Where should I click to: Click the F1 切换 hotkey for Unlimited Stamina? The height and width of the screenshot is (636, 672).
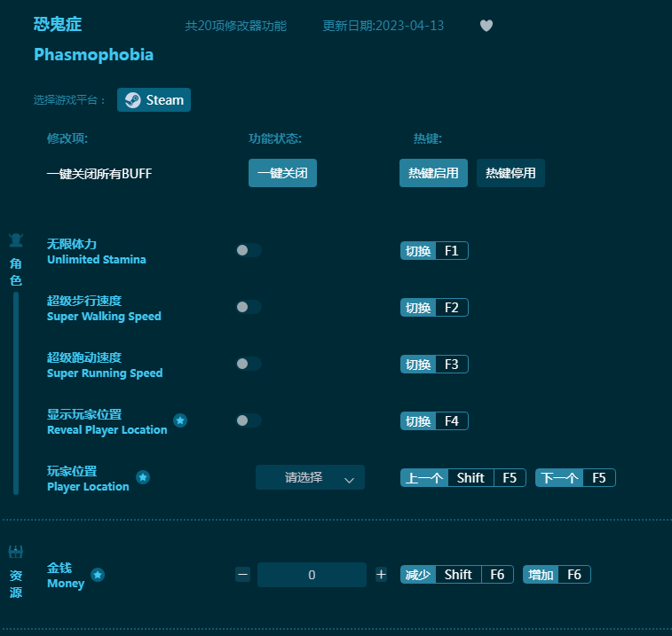434,250
